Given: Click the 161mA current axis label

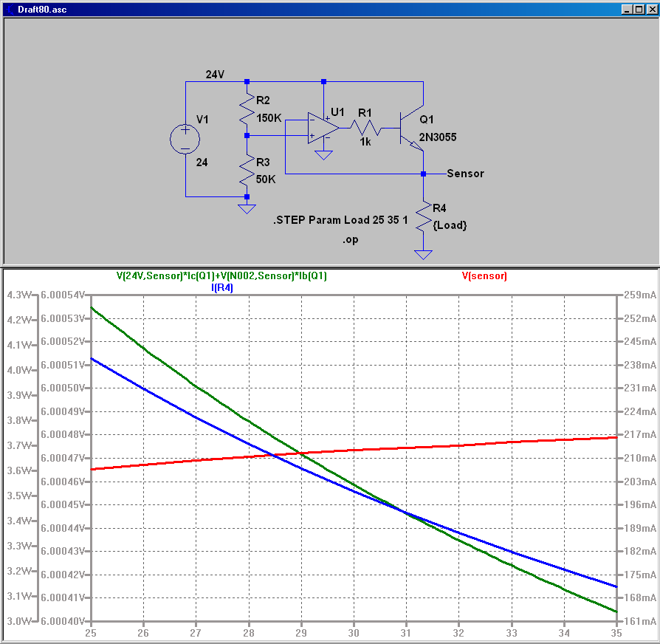Looking at the screenshot, I should click(x=640, y=621).
